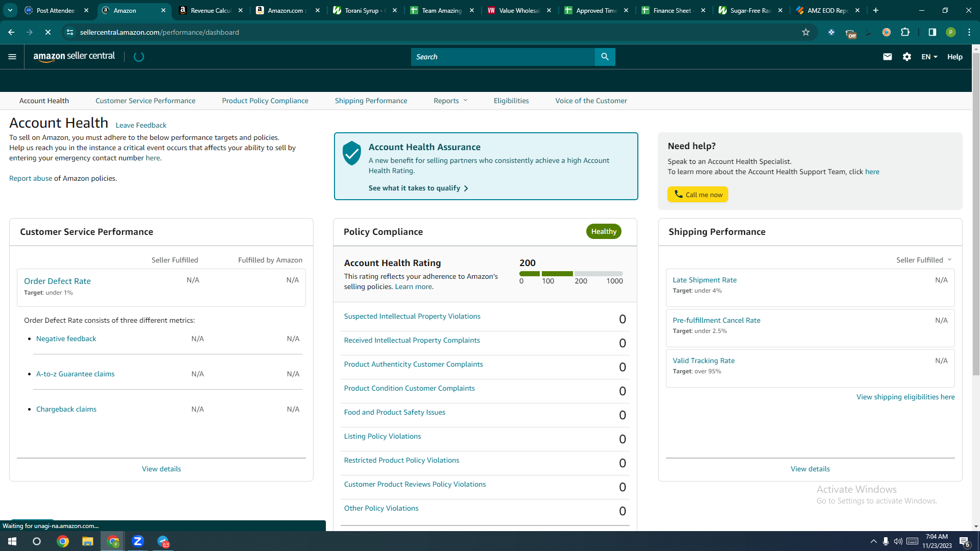
Task: Open the Seller Central hamburger menu
Action: [x=12, y=57]
